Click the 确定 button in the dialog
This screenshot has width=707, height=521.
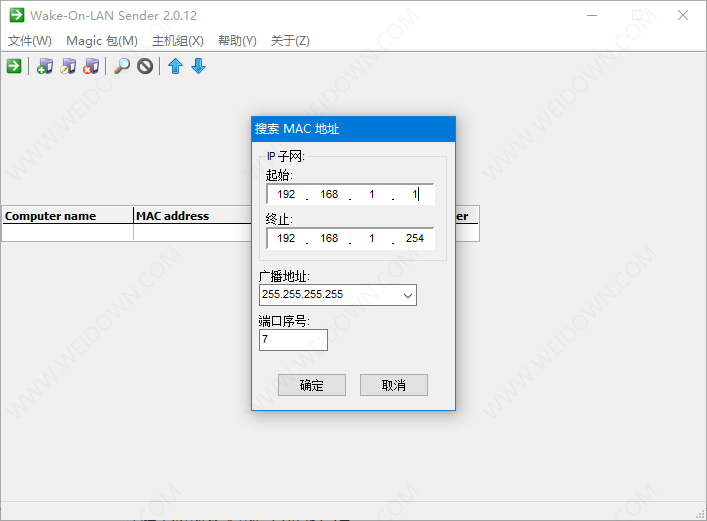(x=312, y=385)
